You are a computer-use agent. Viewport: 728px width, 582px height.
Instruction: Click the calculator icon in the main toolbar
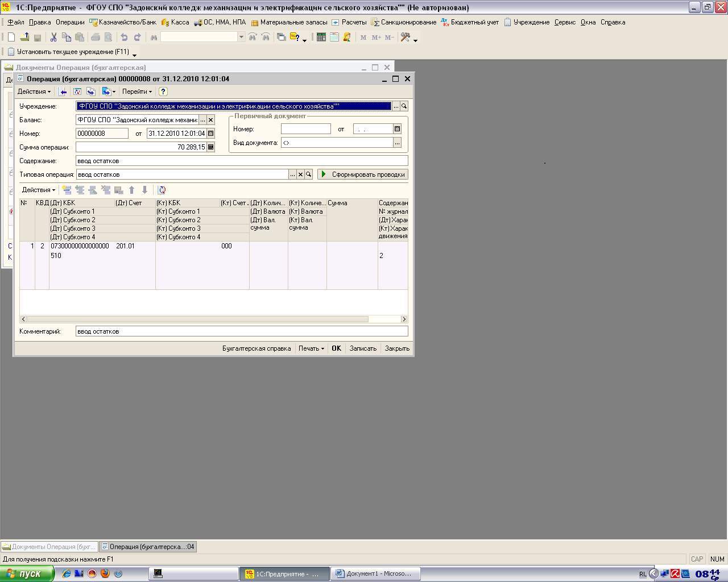[321, 37]
